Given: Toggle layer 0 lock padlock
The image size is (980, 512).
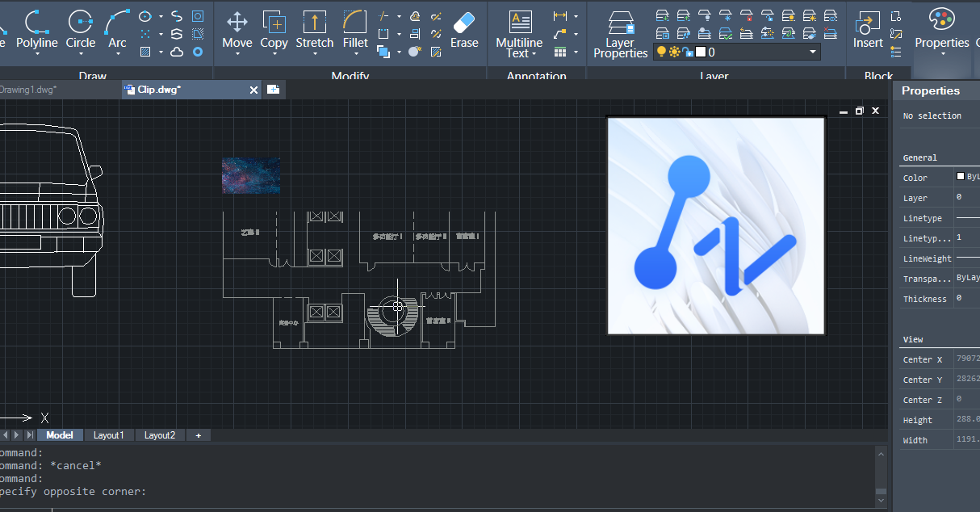Looking at the screenshot, I should (x=687, y=52).
